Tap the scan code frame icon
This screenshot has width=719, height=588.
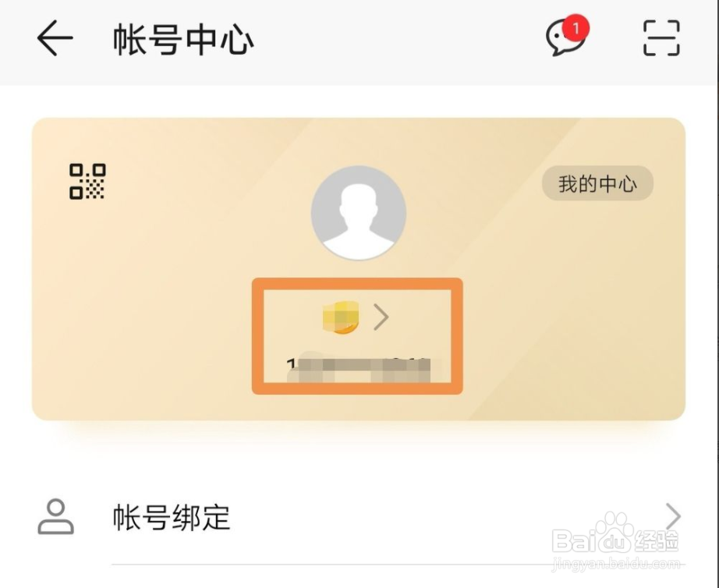[661, 38]
